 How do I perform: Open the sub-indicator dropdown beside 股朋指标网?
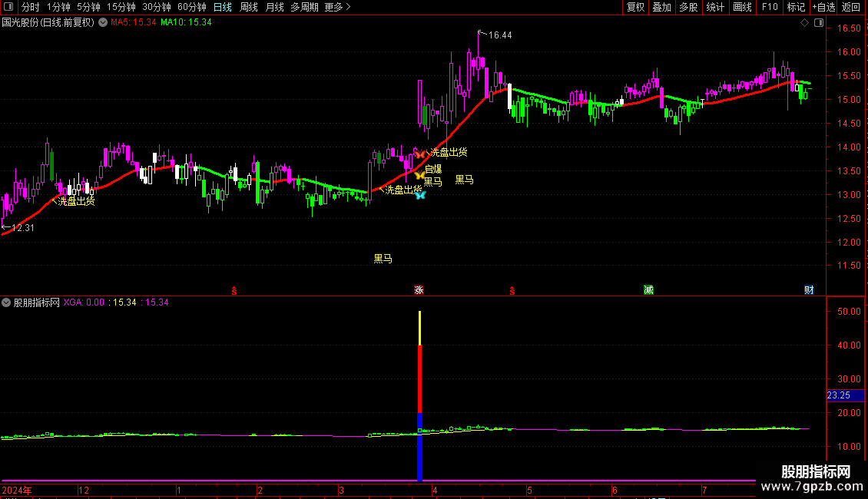click(x=6, y=302)
